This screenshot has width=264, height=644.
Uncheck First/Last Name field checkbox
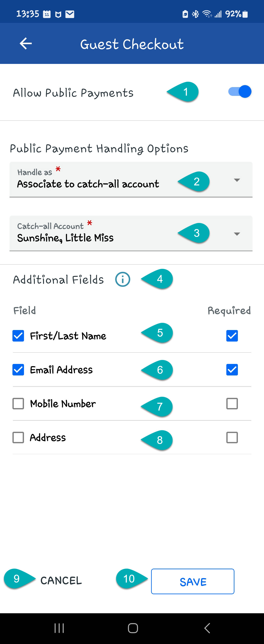(18, 336)
